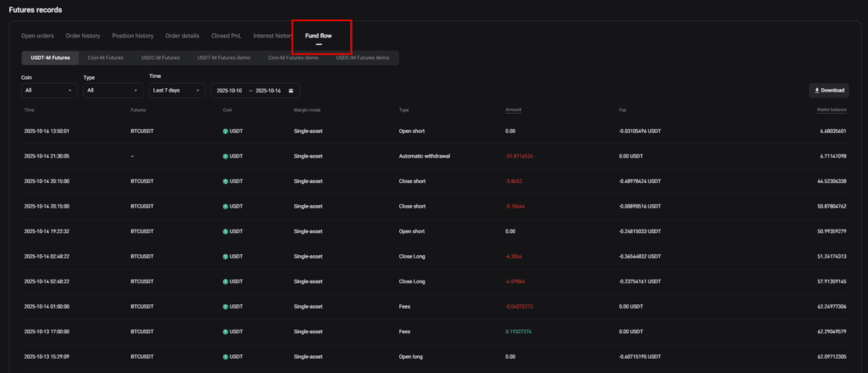Viewport: 868px width, 373px height.
Task: Choose USDT-M Futures demo
Action: pos(224,58)
